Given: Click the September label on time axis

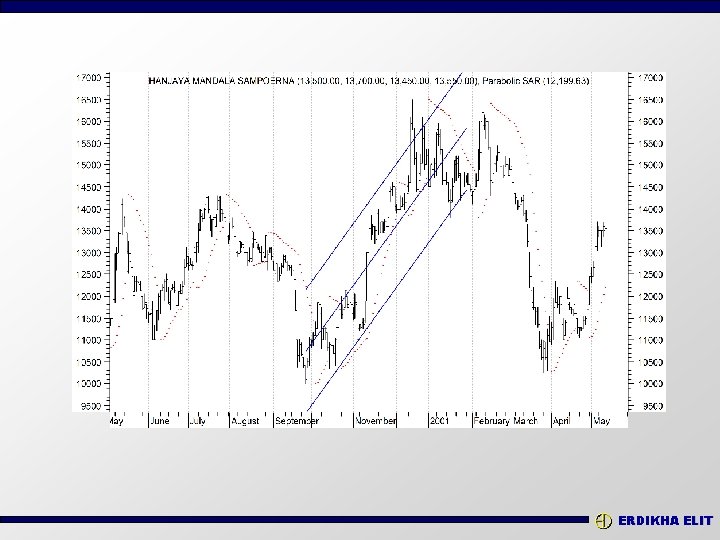Looking at the screenshot, I should [297, 421].
